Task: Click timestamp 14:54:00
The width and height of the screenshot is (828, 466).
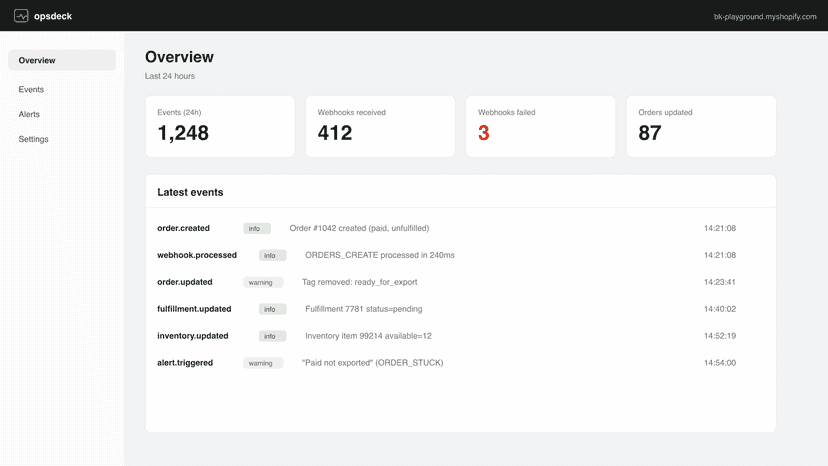Action: [719, 363]
